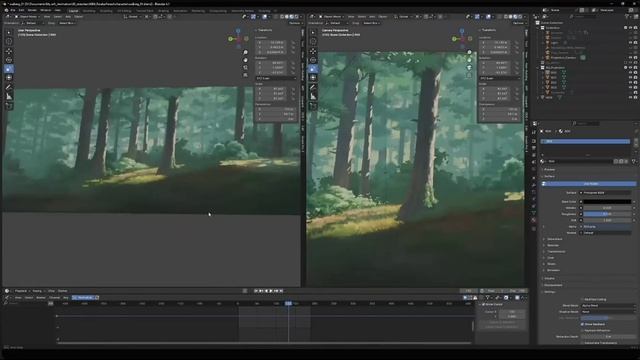Open Options popover in left viewport
The image size is (640, 360).
(x=295, y=23)
